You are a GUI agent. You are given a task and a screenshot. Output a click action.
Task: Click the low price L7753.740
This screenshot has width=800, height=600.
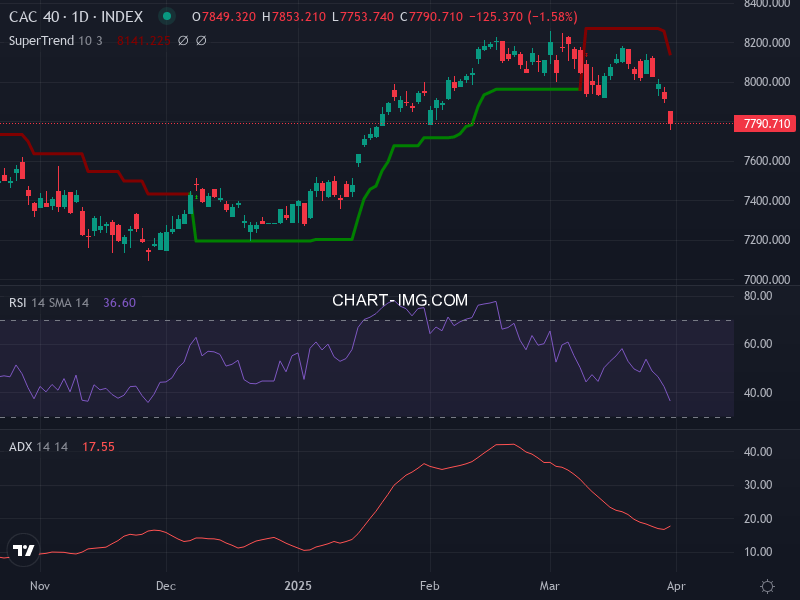362,17
